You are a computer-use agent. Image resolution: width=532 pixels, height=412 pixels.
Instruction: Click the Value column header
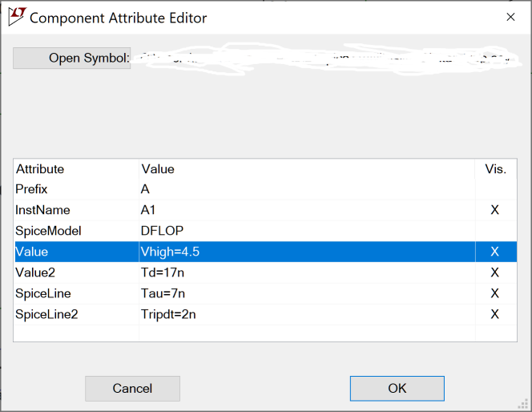[307, 169]
